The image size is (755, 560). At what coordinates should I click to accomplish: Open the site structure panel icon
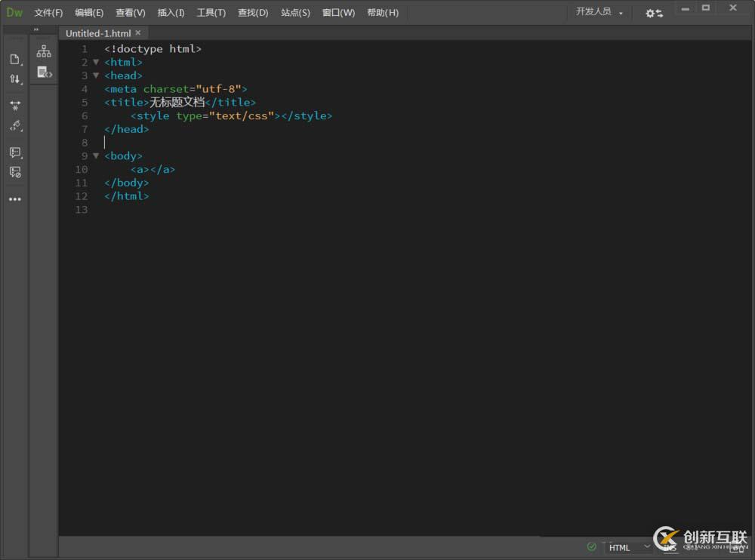[44, 51]
